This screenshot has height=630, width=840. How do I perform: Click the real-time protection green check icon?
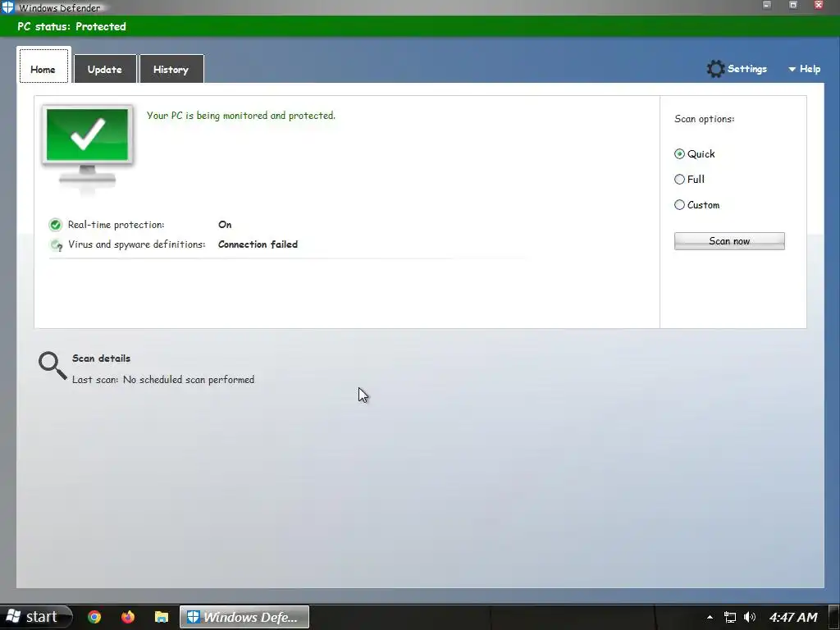tap(55, 225)
